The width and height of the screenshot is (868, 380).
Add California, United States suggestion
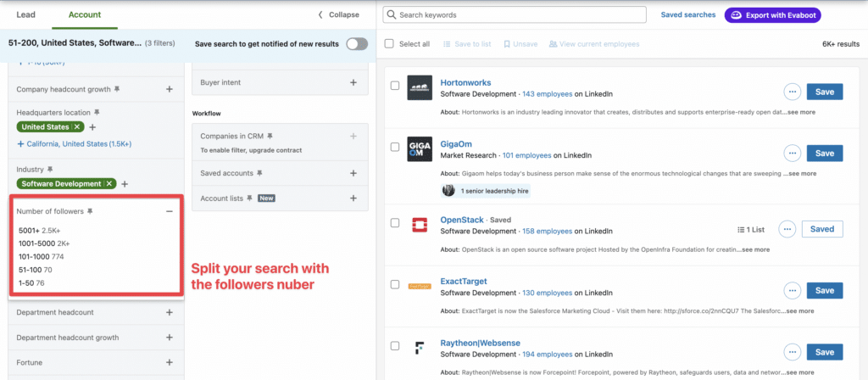pyautogui.click(x=75, y=144)
